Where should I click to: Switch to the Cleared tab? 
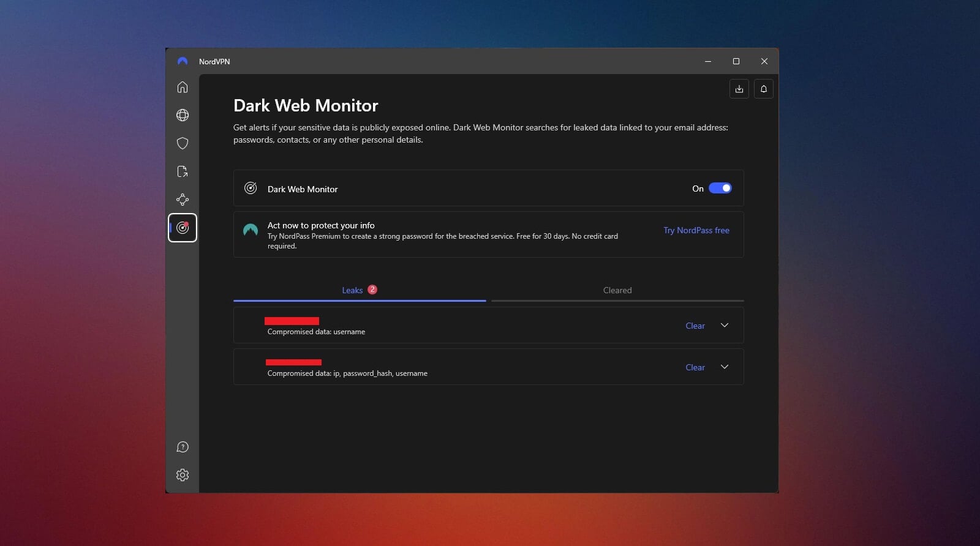pyautogui.click(x=617, y=290)
